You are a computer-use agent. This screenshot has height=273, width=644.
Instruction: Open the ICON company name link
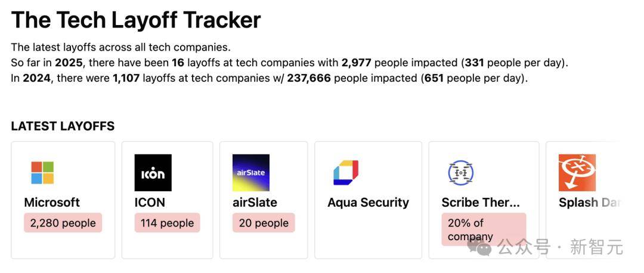coord(150,203)
